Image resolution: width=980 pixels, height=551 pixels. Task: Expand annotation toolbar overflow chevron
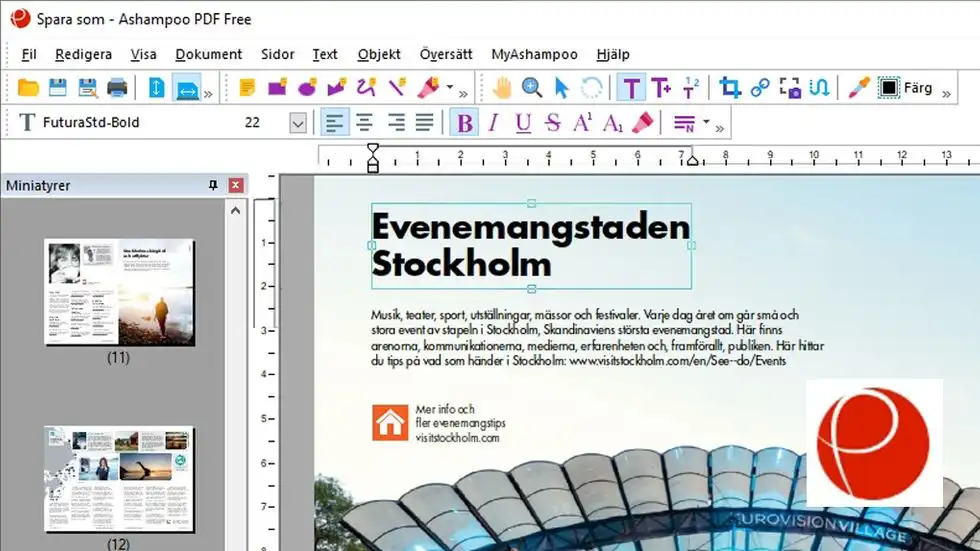coord(463,94)
